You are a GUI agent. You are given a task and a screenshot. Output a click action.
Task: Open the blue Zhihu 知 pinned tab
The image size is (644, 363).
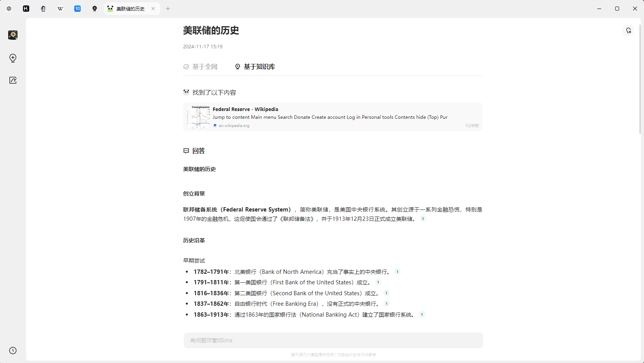click(78, 9)
